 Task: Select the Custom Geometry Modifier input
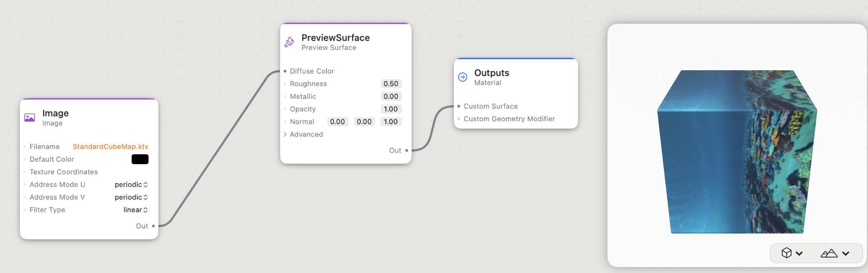click(x=509, y=119)
